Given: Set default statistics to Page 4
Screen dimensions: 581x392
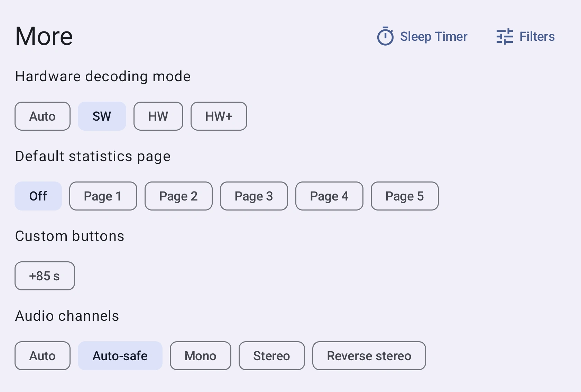Looking at the screenshot, I should [x=329, y=196].
